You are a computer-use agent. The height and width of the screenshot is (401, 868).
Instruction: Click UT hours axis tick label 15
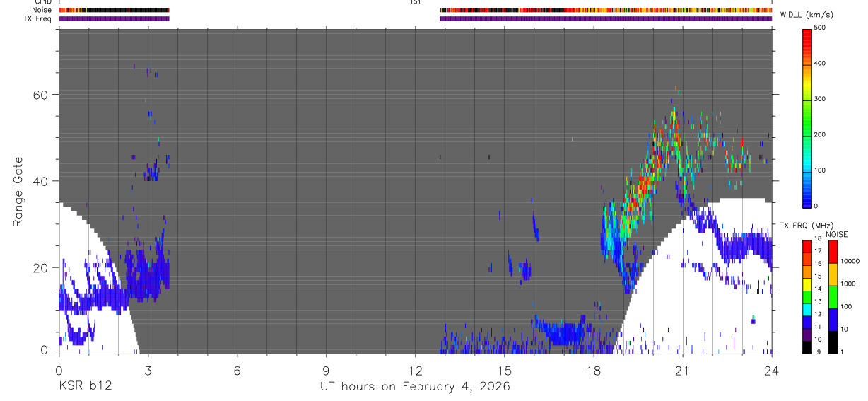(504, 370)
